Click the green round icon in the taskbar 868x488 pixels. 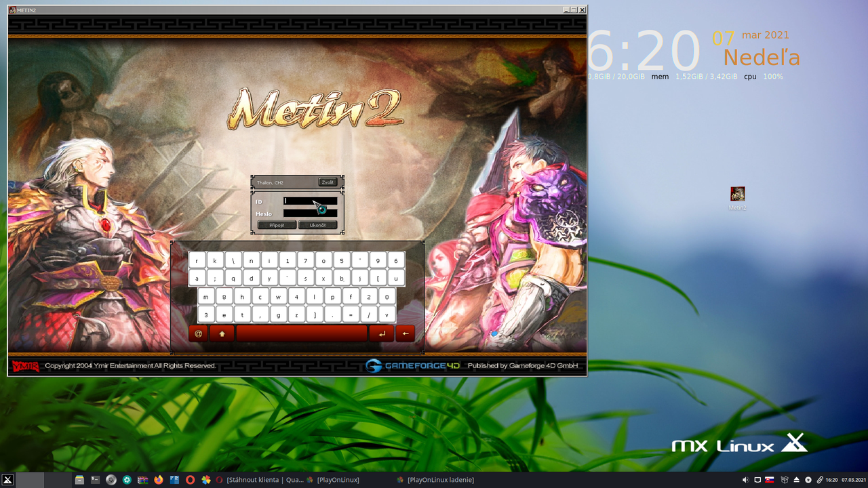tap(127, 480)
